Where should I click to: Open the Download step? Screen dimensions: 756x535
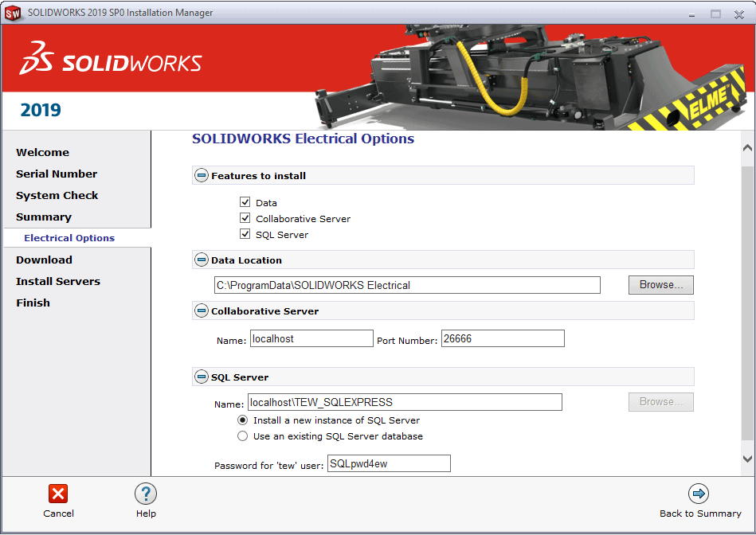coord(44,260)
